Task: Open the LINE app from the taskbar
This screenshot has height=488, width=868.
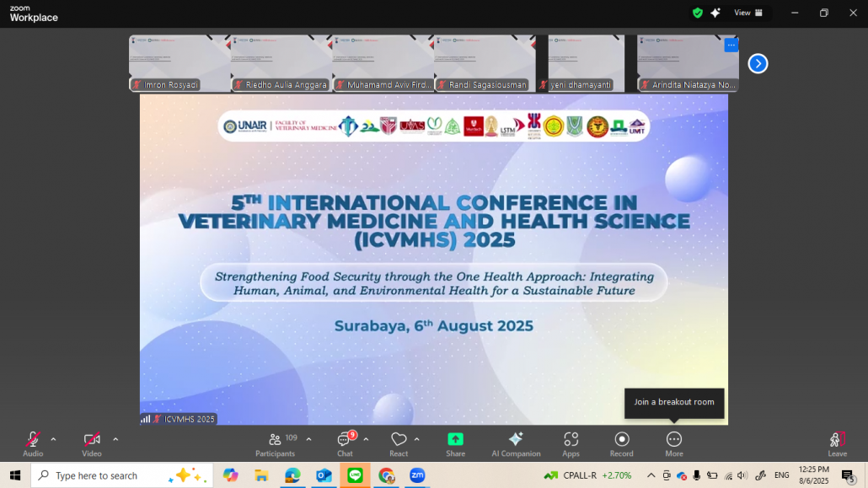Action: tap(355, 475)
